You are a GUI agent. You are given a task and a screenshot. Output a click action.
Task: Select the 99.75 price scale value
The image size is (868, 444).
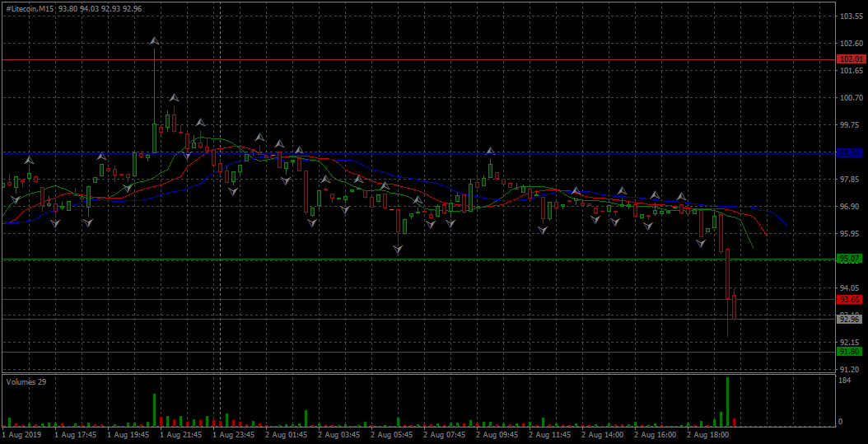pos(852,125)
